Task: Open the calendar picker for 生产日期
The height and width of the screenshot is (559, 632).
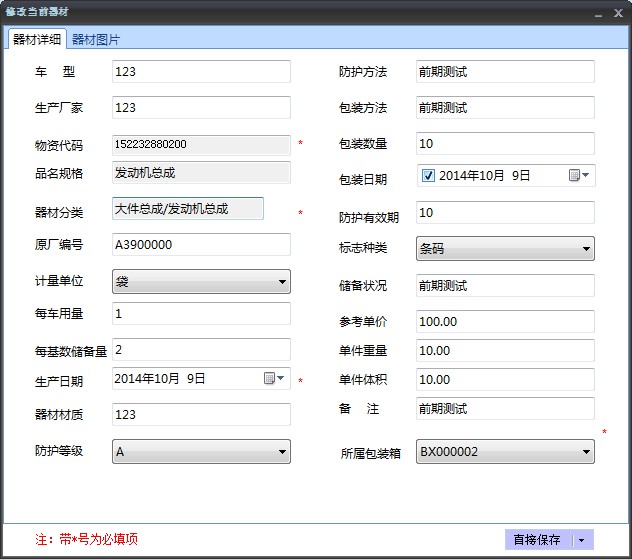Action: (274, 379)
